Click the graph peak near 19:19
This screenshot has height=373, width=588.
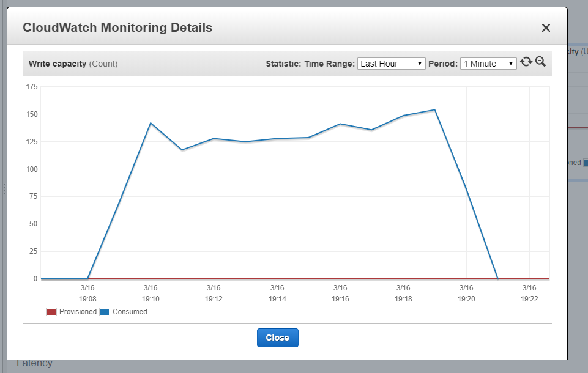[x=434, y=110]
